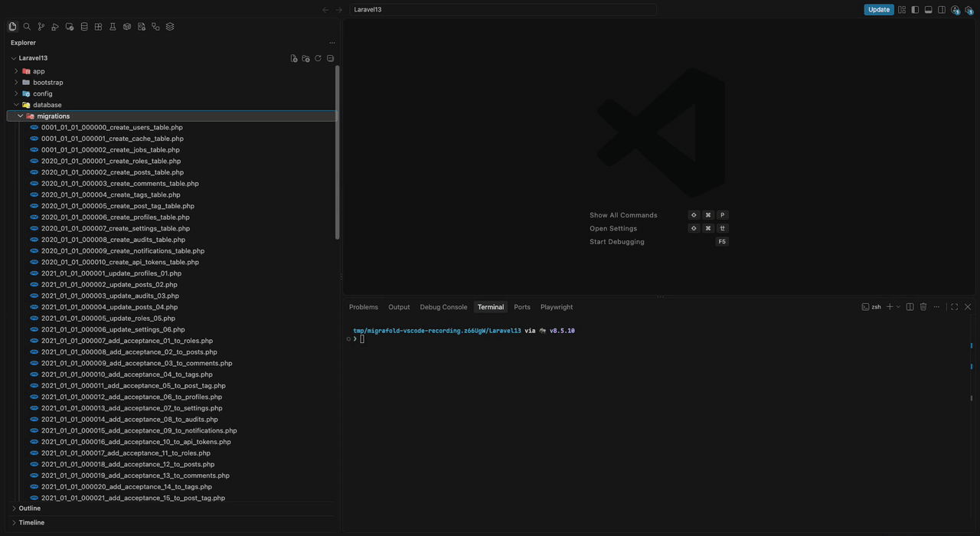Add a new terminal with plus icon
This screenshot has width=980, height=536.
[x=890, y=307]
